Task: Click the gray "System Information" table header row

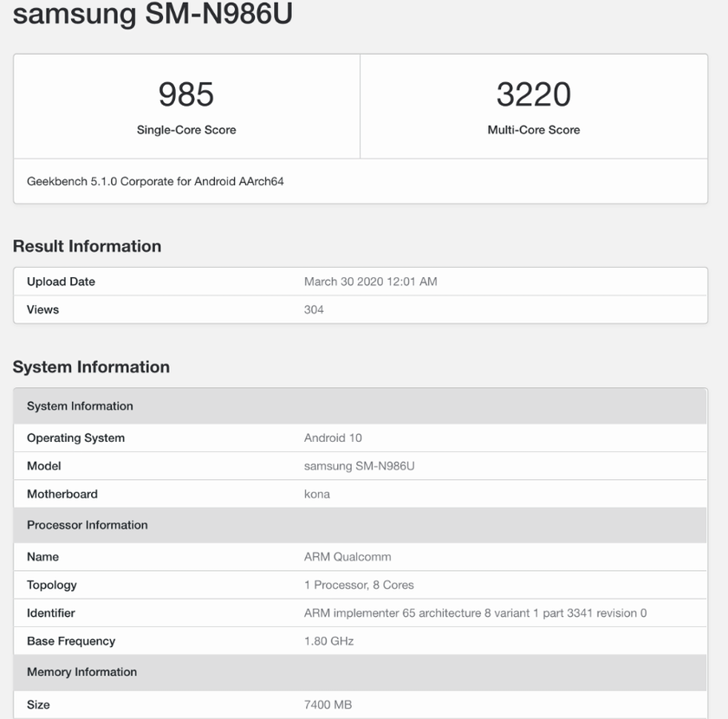Action: pyautogui.click(x=361, y=406)
